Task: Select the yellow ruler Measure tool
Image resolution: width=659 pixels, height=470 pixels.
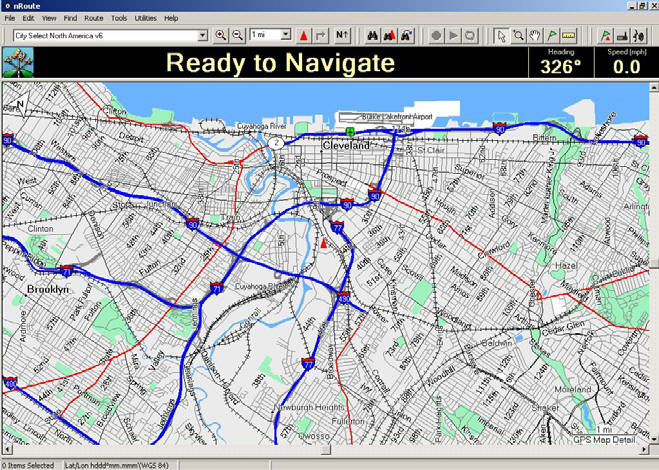Action: [x=569, y=36]
